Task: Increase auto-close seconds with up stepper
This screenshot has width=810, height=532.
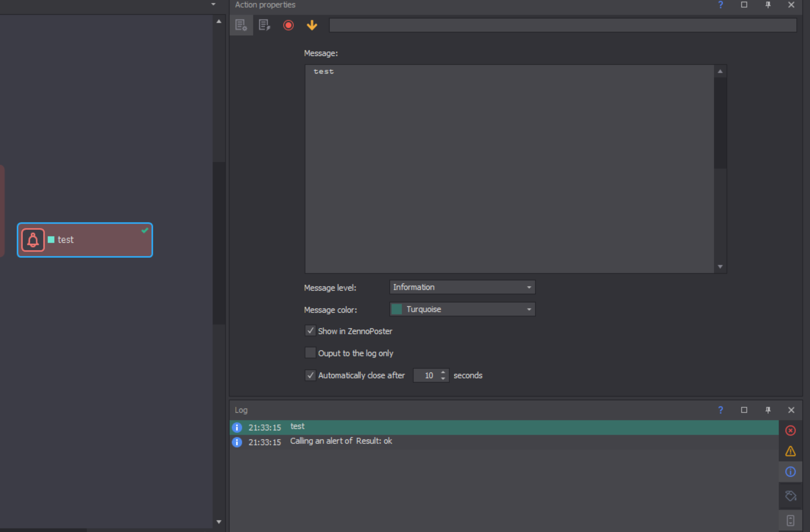Action: point(443,373)
